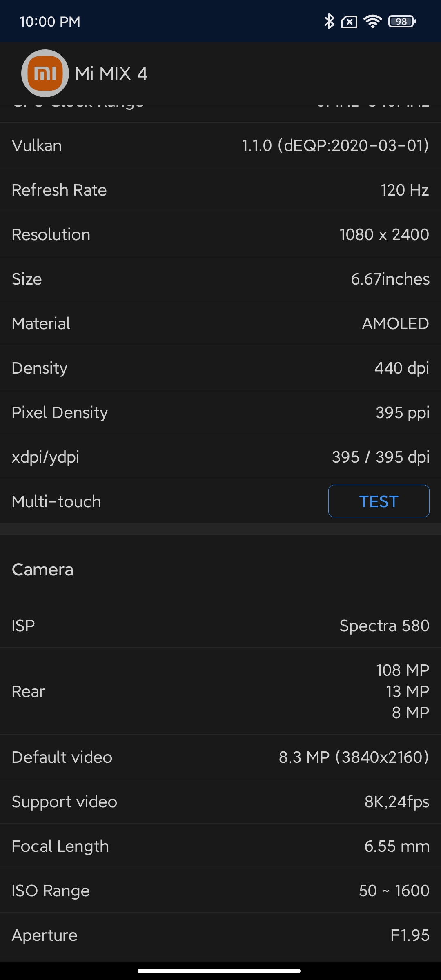
Task: Tap the Xiaomi Mi logo icon
Action: pos(45,73)
